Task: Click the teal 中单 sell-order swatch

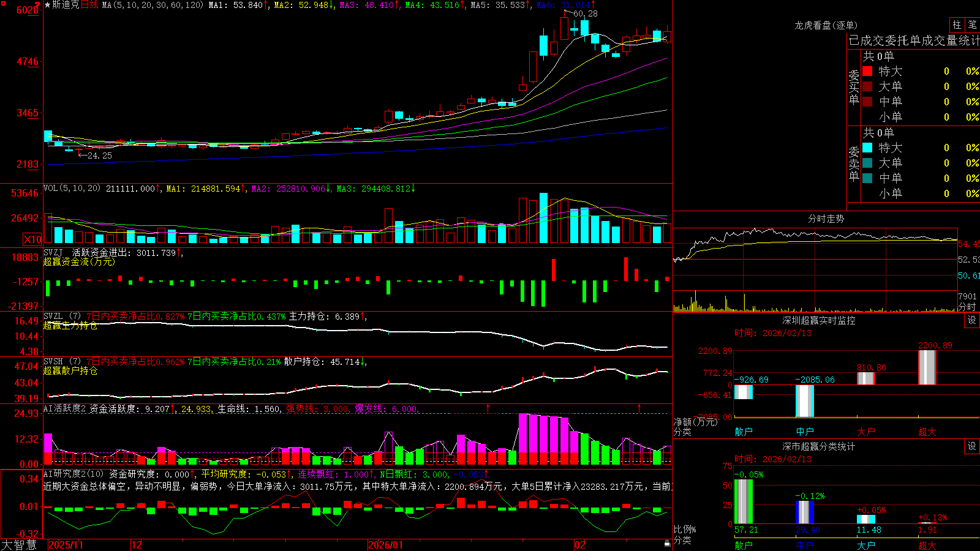Action: pyautogui.click(x=867, y=178)
